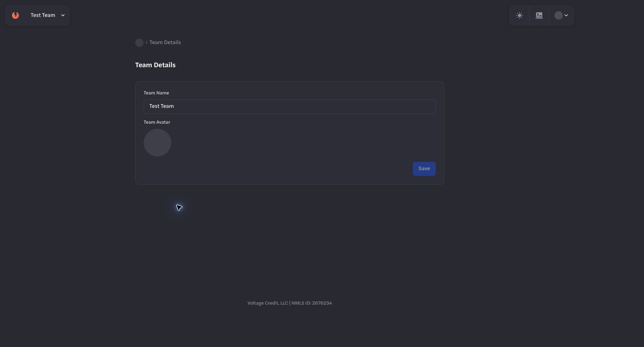Click the Team Details page heading
The image size is (644, 347).
coord(155,65)
